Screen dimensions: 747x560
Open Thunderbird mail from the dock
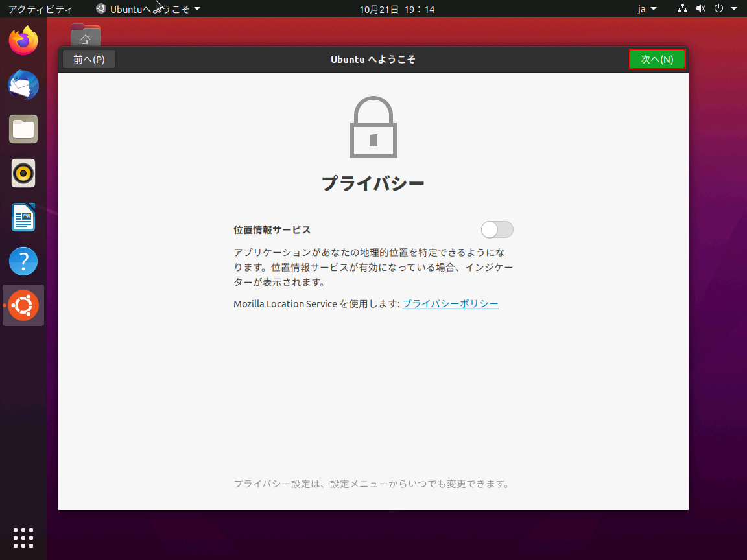[x=23, y=85]
